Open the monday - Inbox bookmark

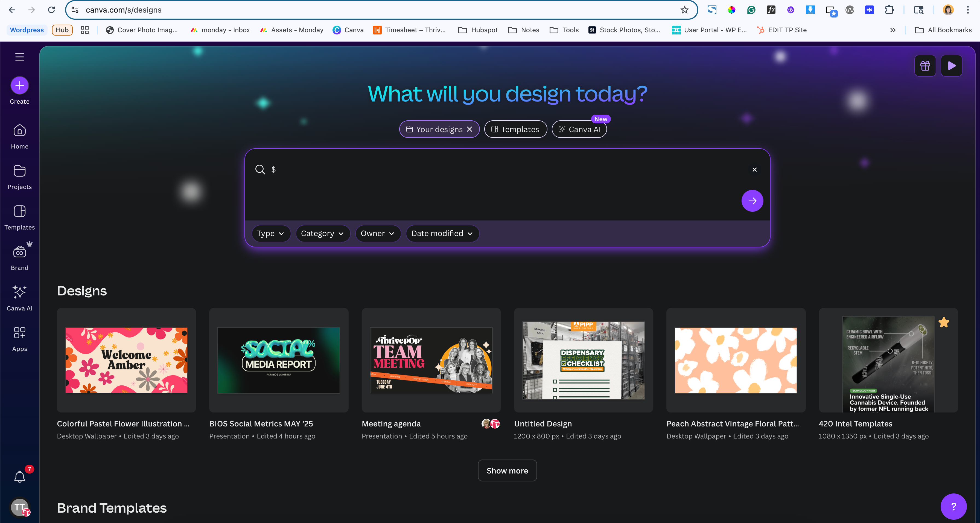[x=220, y=30]
